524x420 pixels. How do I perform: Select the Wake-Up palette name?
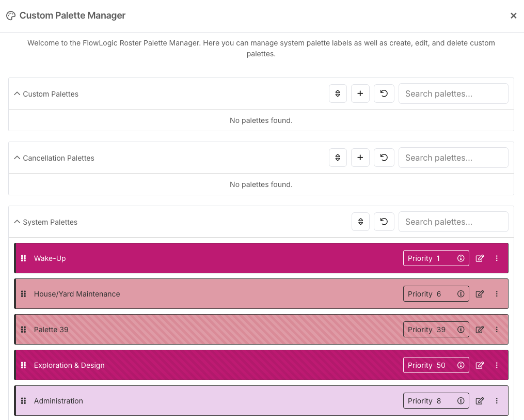tap(50, 258)
